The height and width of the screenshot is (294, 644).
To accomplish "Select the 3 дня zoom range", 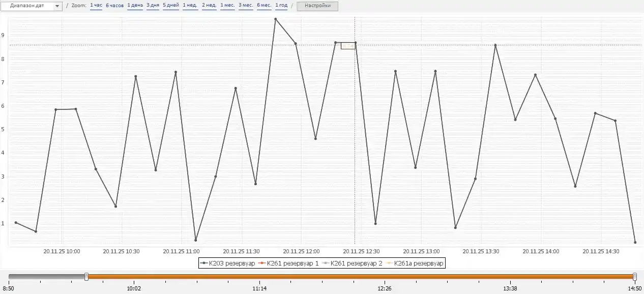I will pyautogui.click(x=153, y=6).
